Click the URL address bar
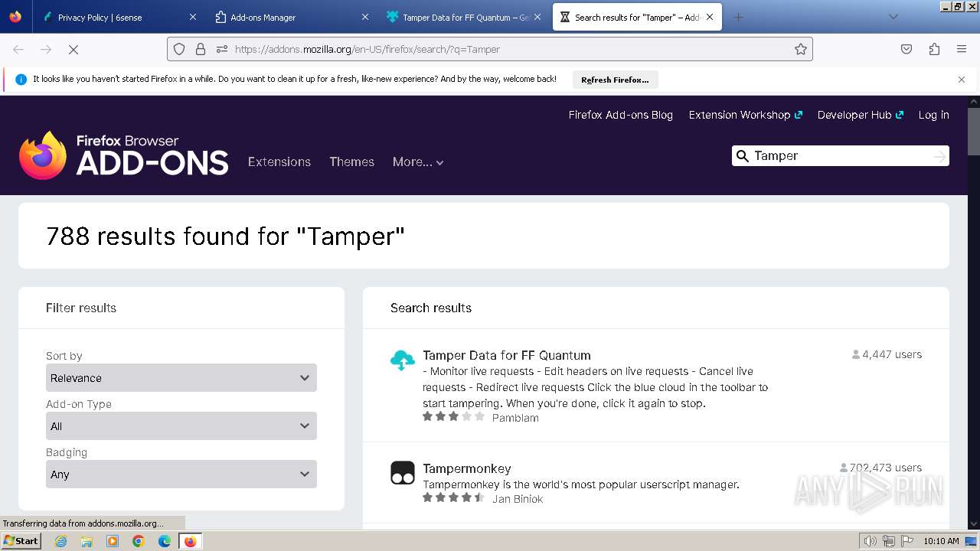The image size is (980, 551). (x=490, y=49)
